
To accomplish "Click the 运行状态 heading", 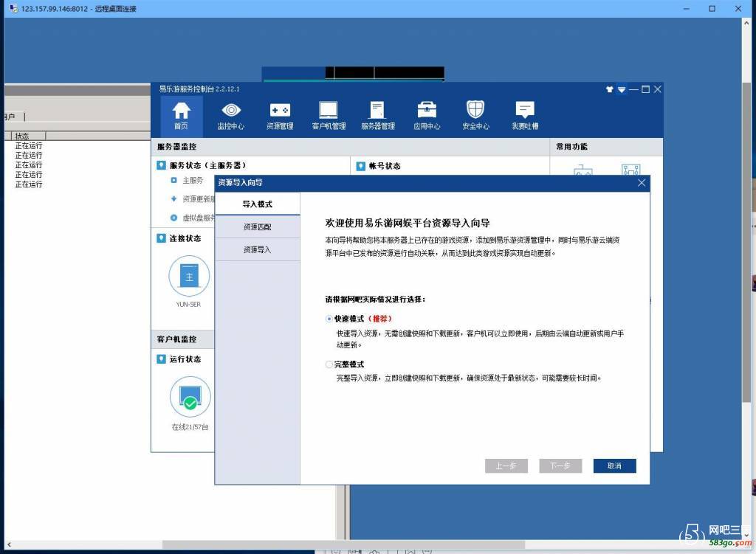I will pos(185,359).
